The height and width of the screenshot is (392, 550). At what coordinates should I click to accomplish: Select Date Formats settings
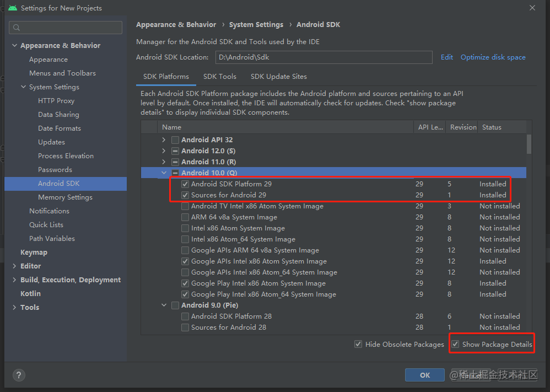(60, 128)
